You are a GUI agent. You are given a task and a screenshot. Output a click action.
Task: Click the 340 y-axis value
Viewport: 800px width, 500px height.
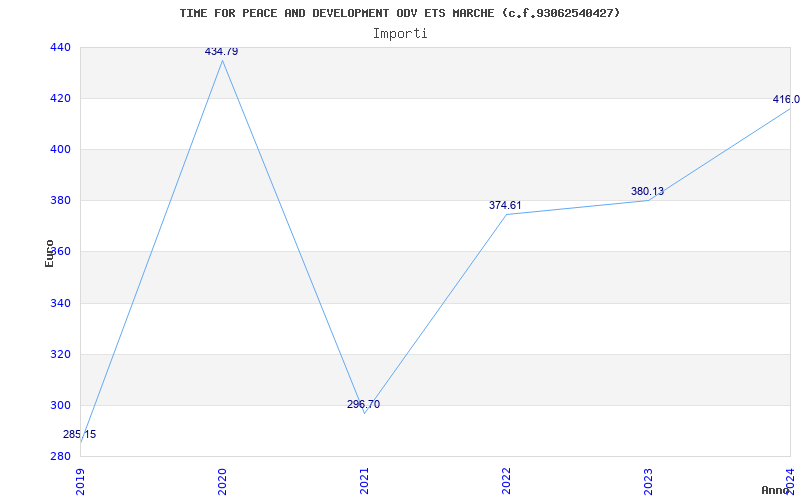60,303
